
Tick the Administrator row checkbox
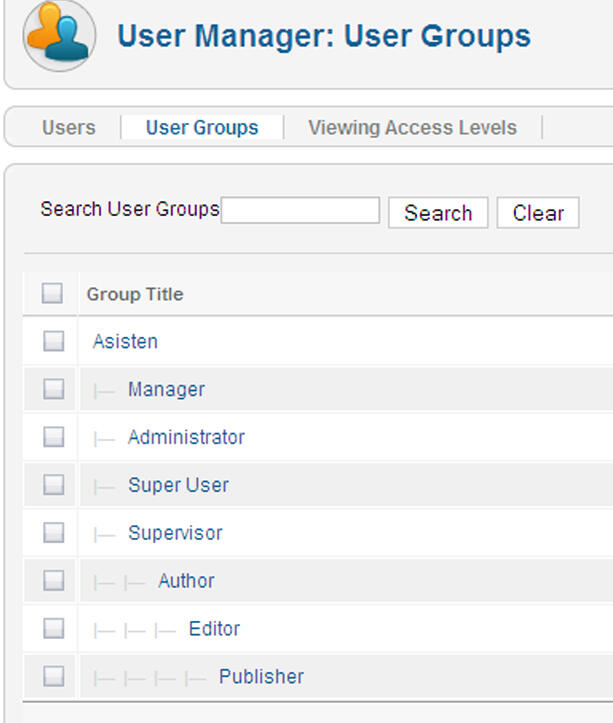click(x=54, y=437)
